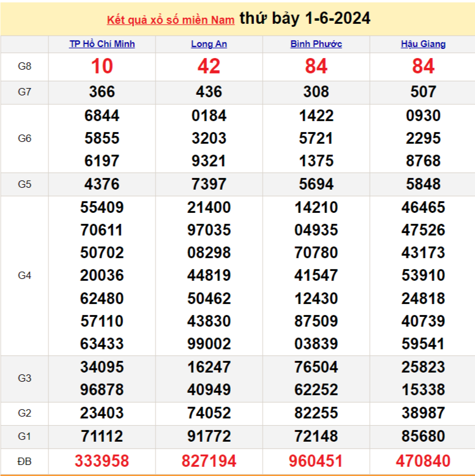Click G5 number 5694

click(x=316, y=184)
